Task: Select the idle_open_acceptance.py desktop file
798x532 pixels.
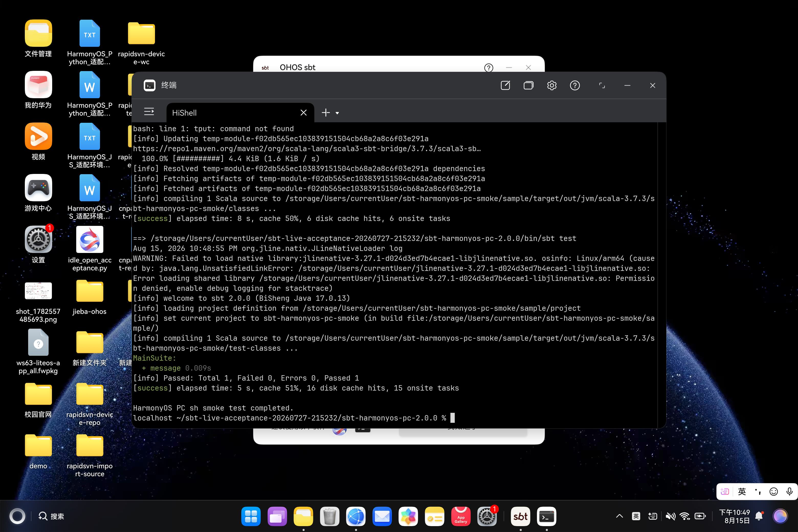Action: [90, 249]
